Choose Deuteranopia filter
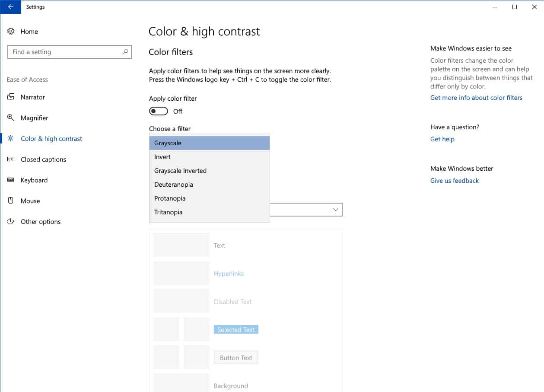Viewport: 544px width, 392px height. point(210,185)
